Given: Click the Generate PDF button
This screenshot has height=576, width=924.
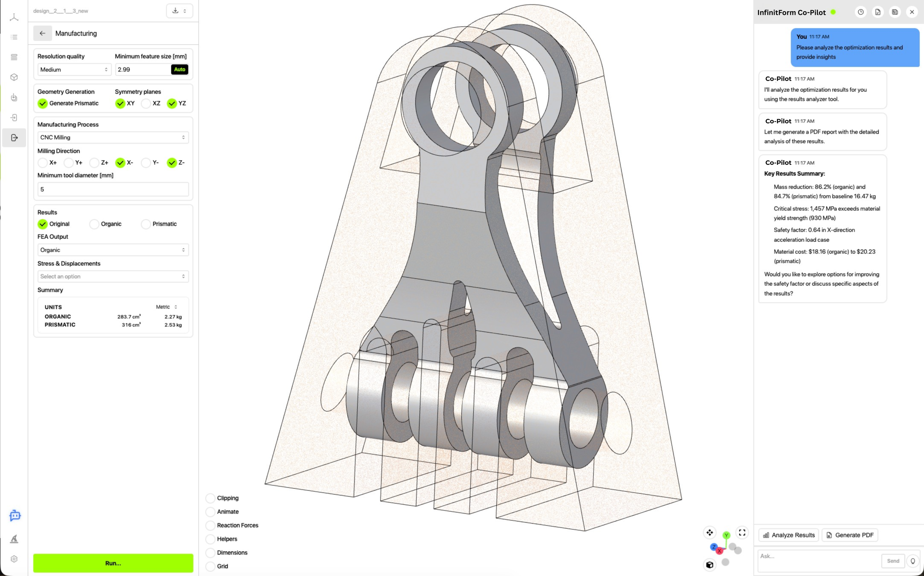Looking at the screenshot, I should pos(850,535).
